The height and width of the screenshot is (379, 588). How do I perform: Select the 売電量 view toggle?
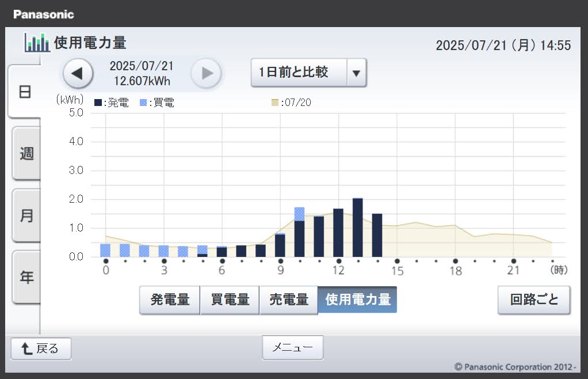pyautogui.click(x=289, y=300)
